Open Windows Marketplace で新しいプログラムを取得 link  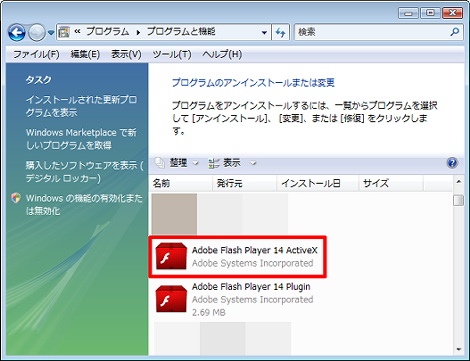coord(81,139)
